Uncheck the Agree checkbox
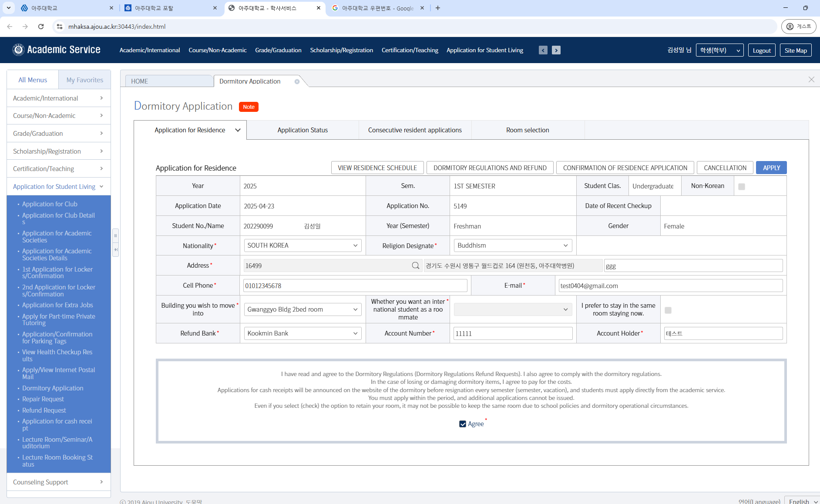 [463, 424]
